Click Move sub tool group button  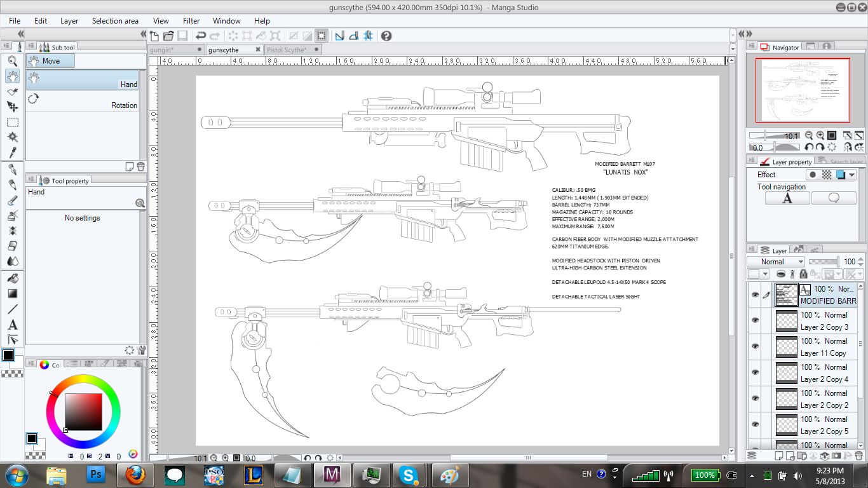(x=50, y=61)
